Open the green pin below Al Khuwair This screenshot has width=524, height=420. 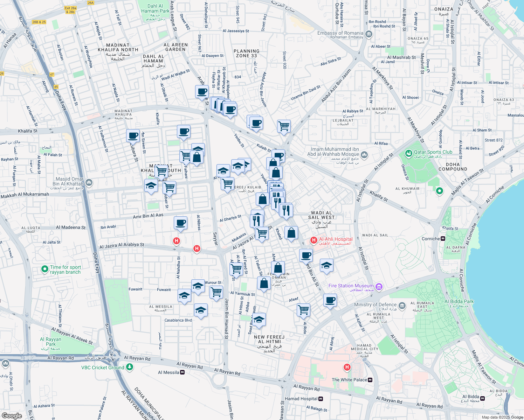(440, 191)
